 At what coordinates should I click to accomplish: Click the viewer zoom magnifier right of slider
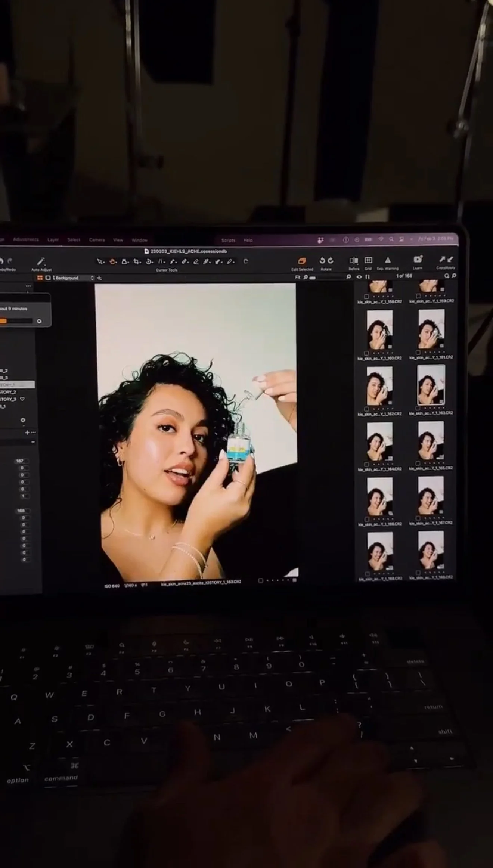(348, 277)
